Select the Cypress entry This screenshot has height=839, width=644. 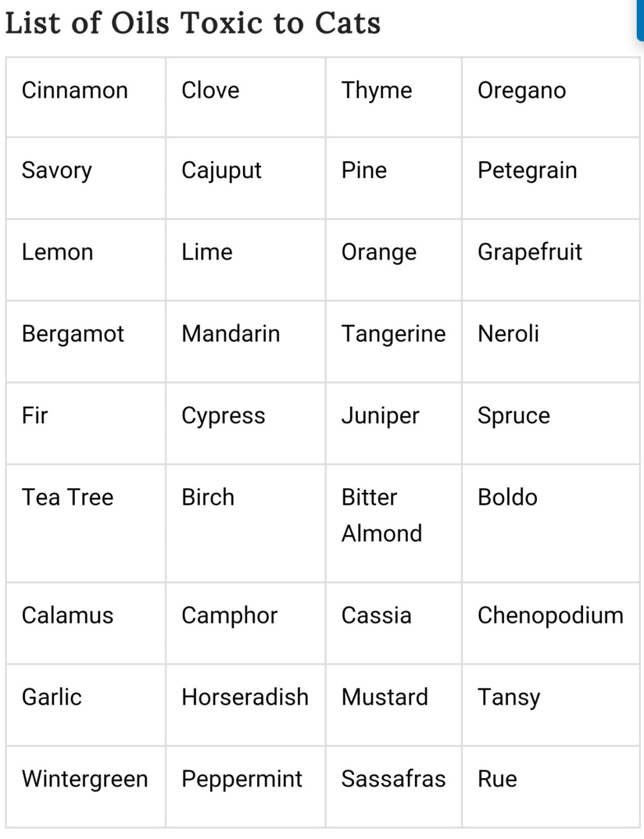tap(223, 416)
